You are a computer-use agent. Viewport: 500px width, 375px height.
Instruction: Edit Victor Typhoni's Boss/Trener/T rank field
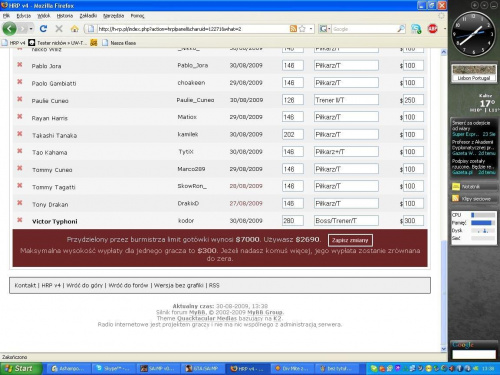pyautogui.click(x=346, y=220)
